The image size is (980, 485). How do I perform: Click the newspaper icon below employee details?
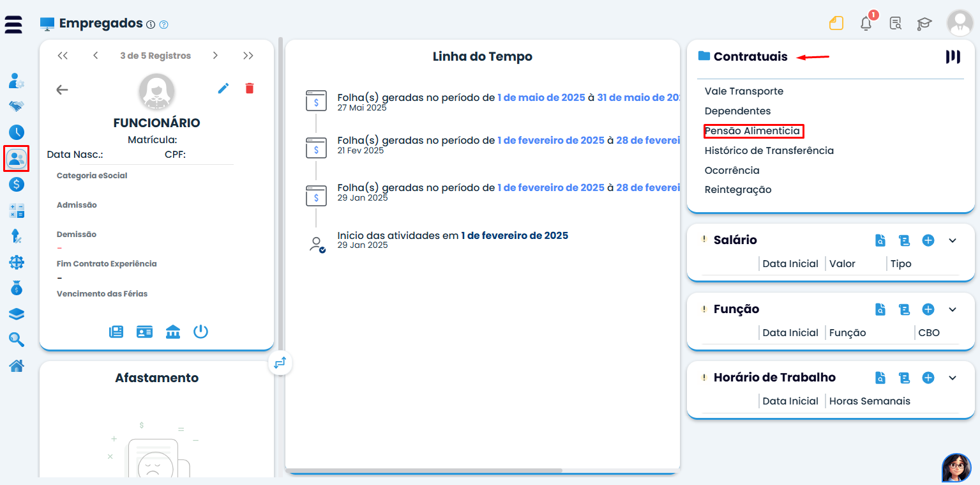coord(116,332)
